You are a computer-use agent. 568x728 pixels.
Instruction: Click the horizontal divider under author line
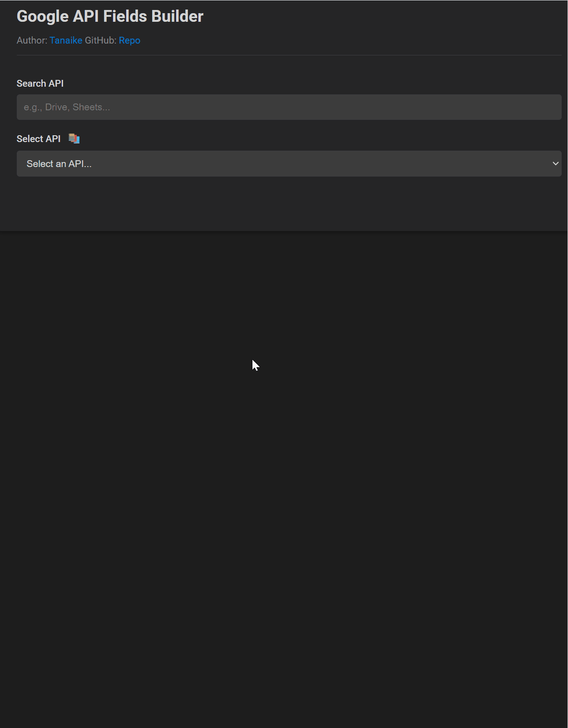289,55
